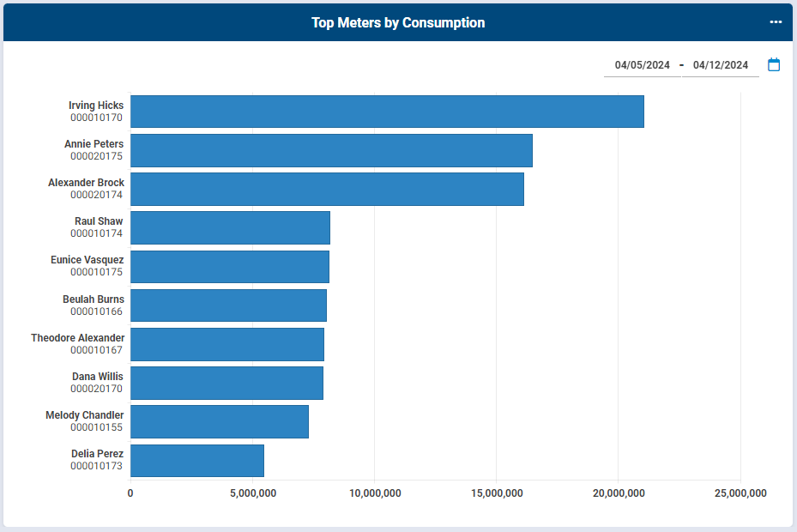Screen dimensions: 797x532
Task: Select the Raul Shaw bar
Action: (x=230, y=227)
